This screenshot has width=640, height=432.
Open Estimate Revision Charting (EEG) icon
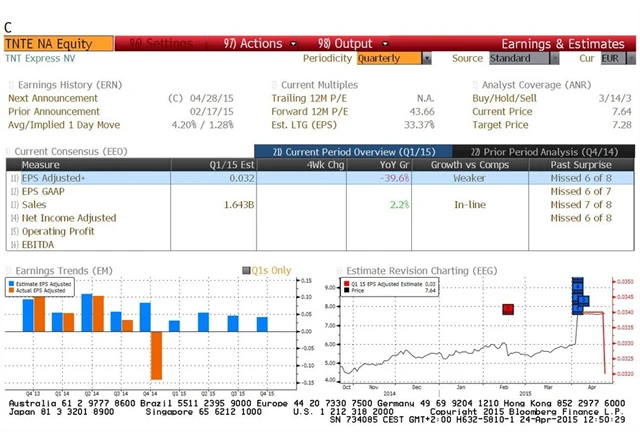click(339, 269)
